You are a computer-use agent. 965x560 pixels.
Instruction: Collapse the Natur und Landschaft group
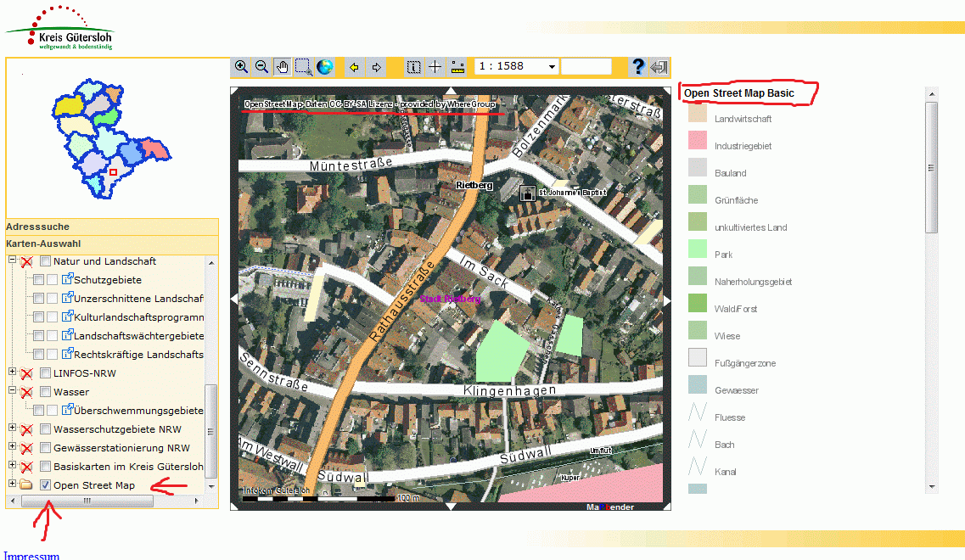(12, 260)
